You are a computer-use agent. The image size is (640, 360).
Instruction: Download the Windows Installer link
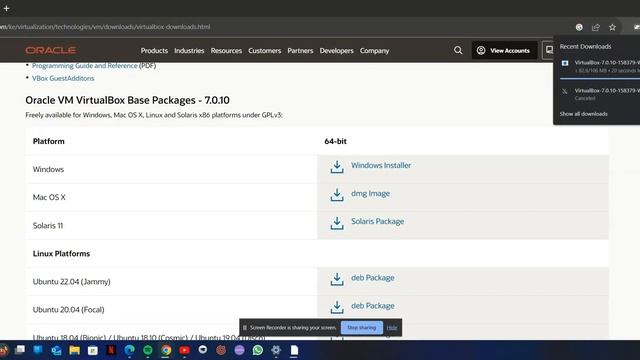tap(381, 165)
